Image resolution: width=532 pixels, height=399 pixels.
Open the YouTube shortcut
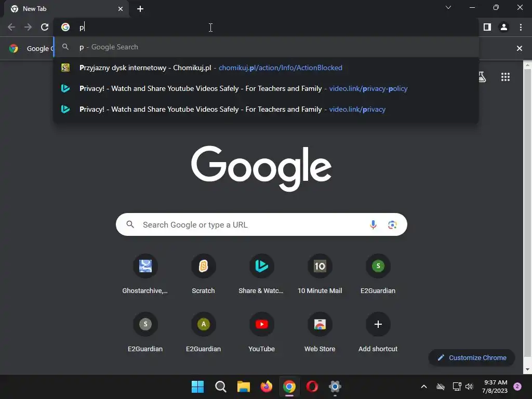[261, 332]
